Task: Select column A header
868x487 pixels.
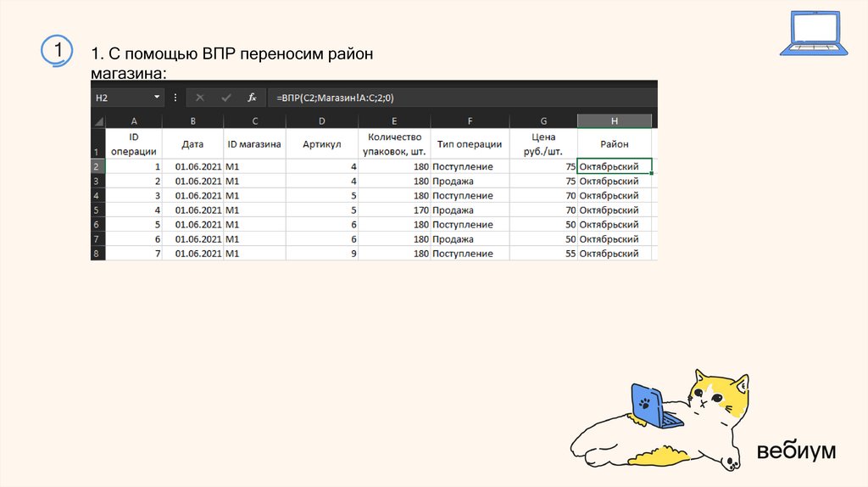Action: [x=134, y=121]
